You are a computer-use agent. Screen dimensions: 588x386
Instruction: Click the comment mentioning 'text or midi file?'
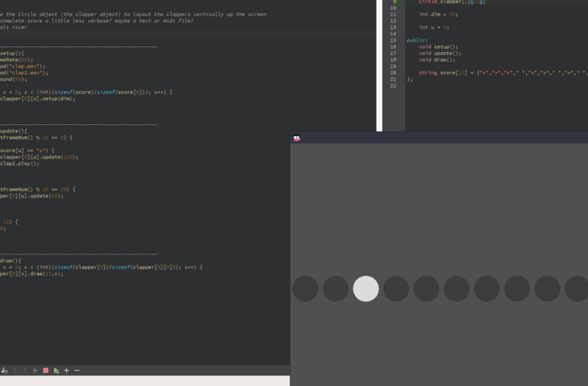click(97, 21)
